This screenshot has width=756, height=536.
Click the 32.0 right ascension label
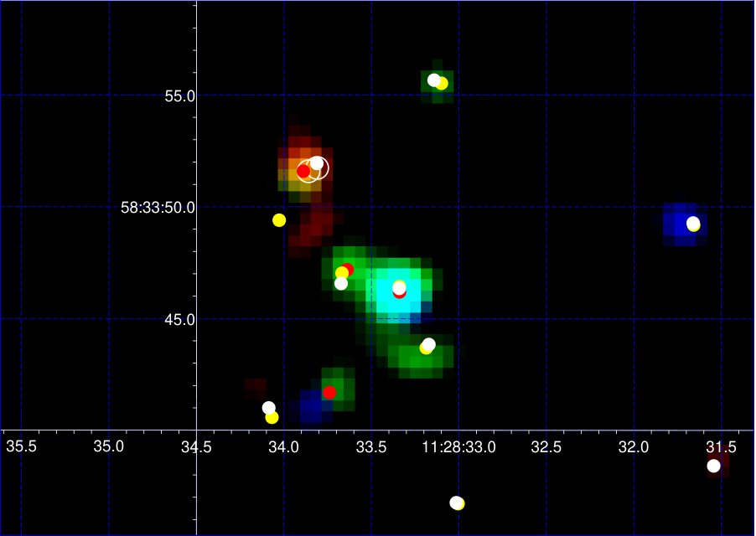(634, 448)
